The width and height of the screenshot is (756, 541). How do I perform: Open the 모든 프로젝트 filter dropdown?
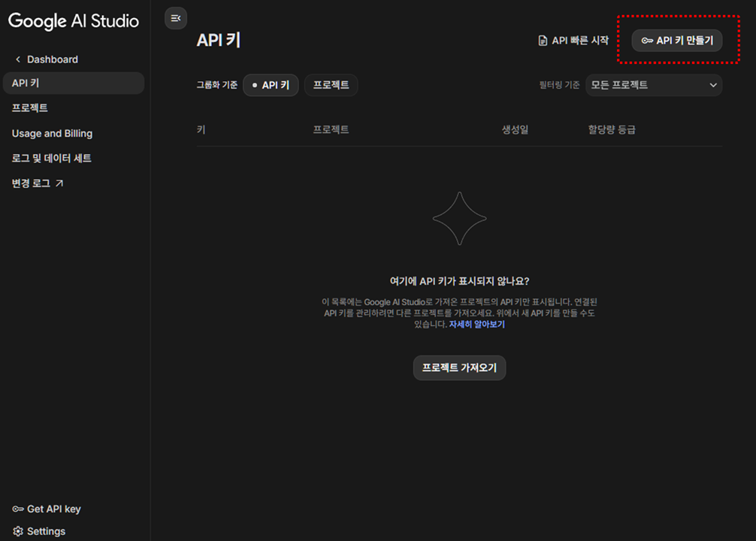(x=653, y=85)
